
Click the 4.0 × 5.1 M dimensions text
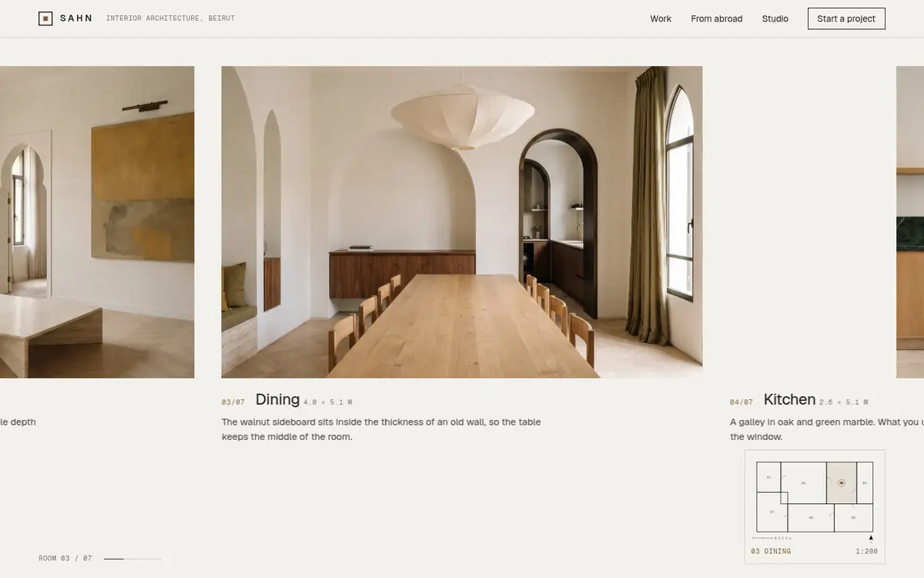click(x=328, y=402)
